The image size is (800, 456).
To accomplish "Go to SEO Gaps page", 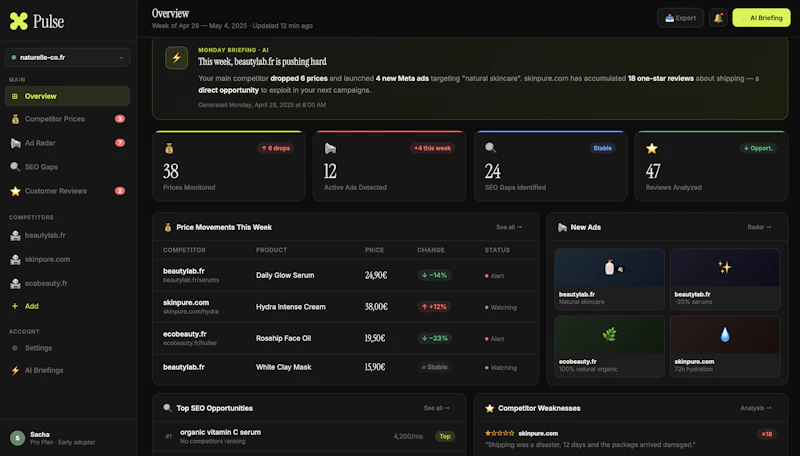I will (x=67, y=167).
